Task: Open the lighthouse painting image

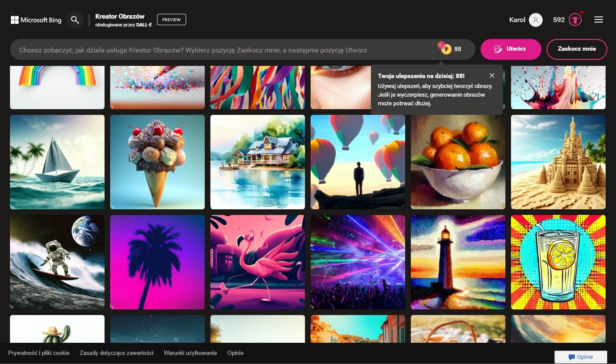Action: pos(458,262)
